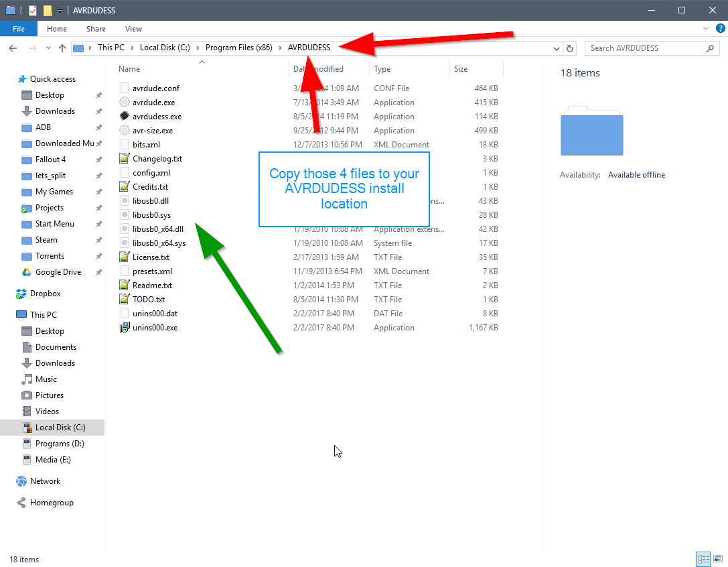Go up one folder level
728x567 pixels.
click(62, 48)
